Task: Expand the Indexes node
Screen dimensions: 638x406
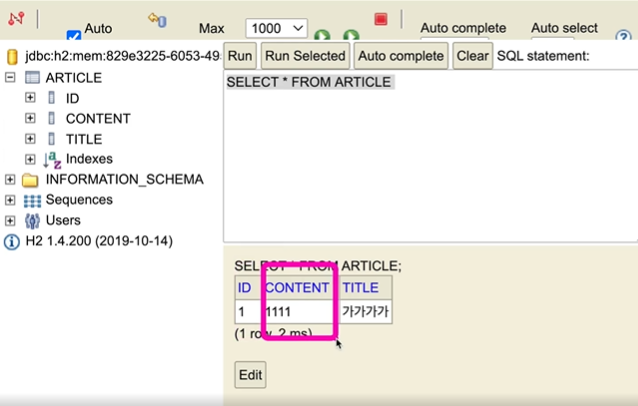Action: click(x=30, y=159)
